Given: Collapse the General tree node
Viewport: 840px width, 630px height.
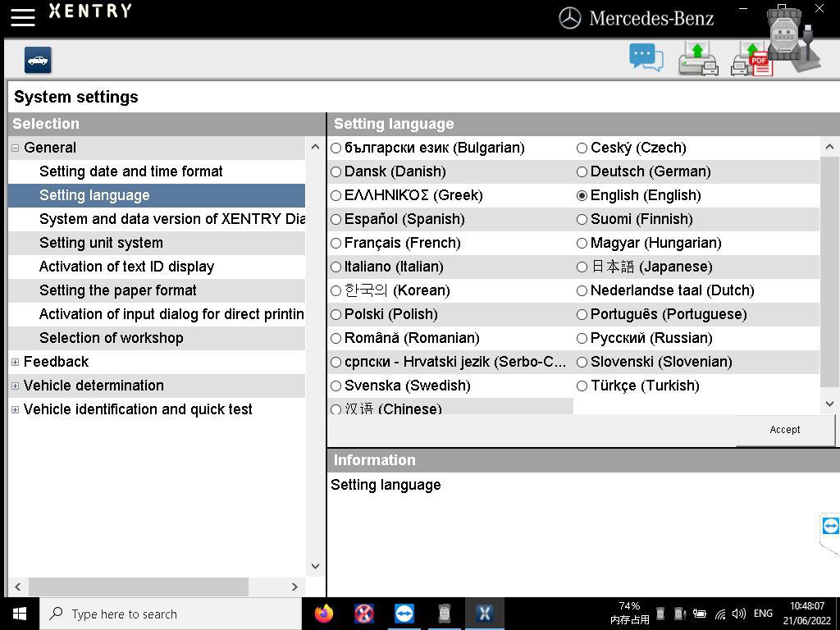Looking at the screenshot, I should [15, 148].
